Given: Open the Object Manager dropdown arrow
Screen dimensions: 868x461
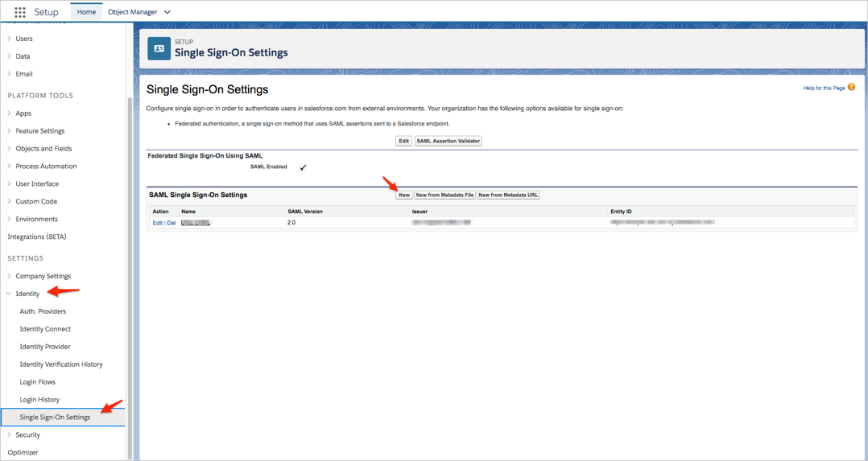Looking at the screenshot, I should [167, 12].
